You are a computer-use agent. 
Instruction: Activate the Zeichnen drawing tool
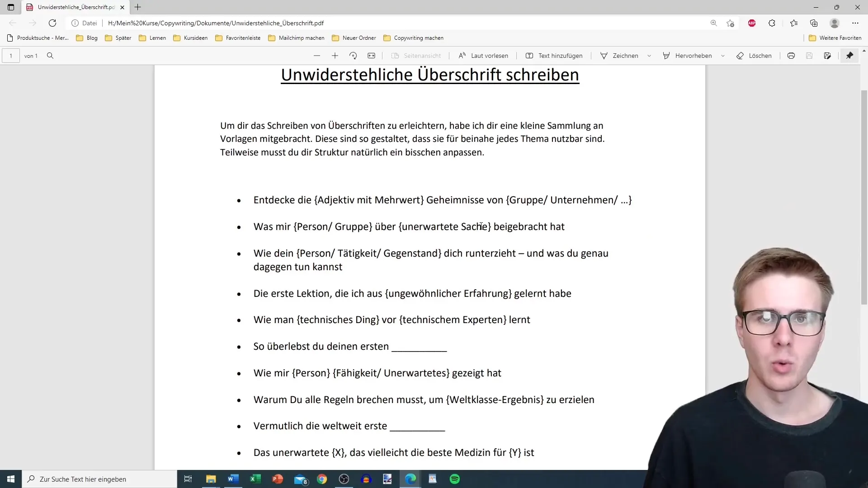point(619,56)
